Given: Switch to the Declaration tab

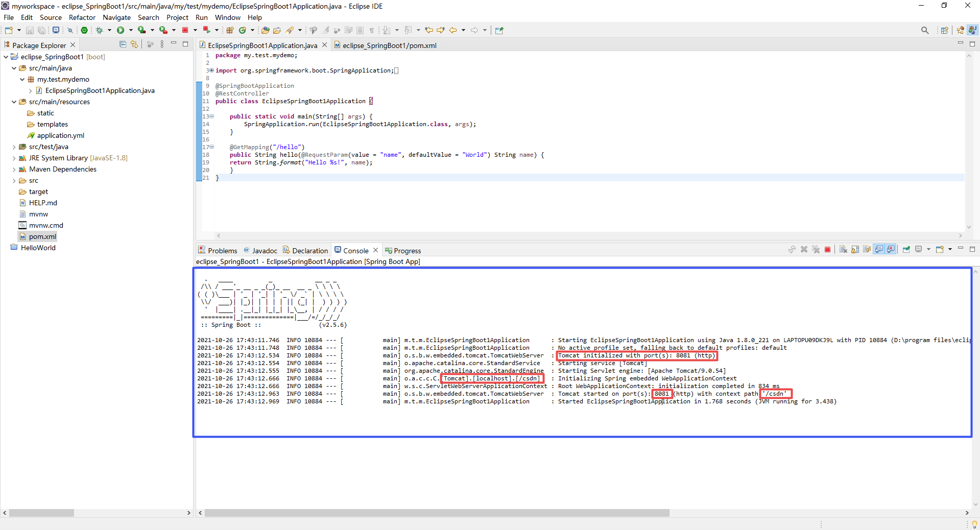Looking at the screenshot, I should pos(305,251).
